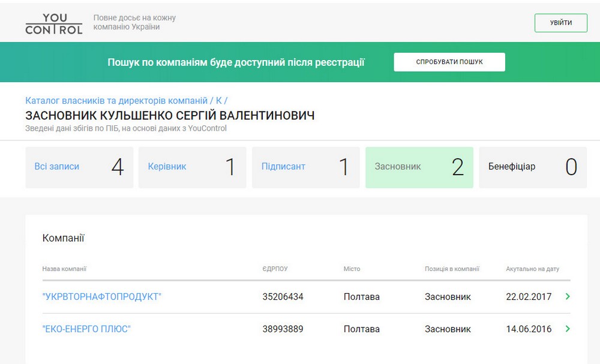The image size is (600, 364).
Task: Open arrow for УКРВТОРНАФТОПРОДУКТ row
Action: [x=568, y=296]
